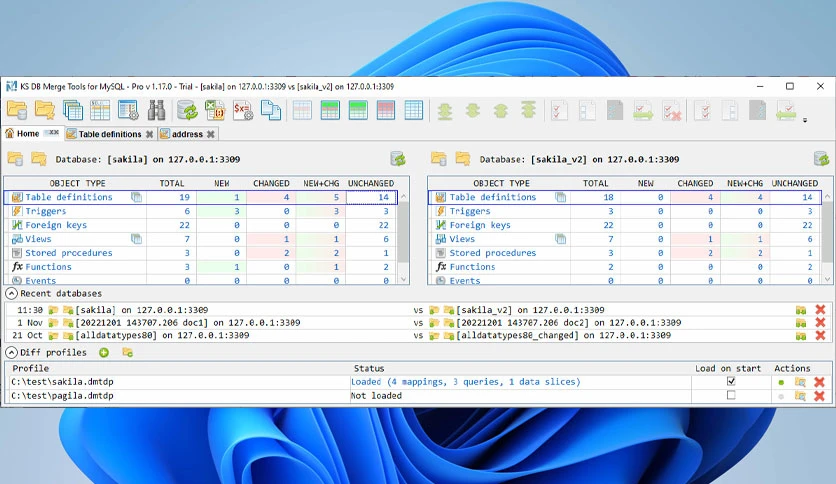Click the favorite folder with star toolbar icon
The height and width of the screenshot is (484, 836).
pos(45,110)
